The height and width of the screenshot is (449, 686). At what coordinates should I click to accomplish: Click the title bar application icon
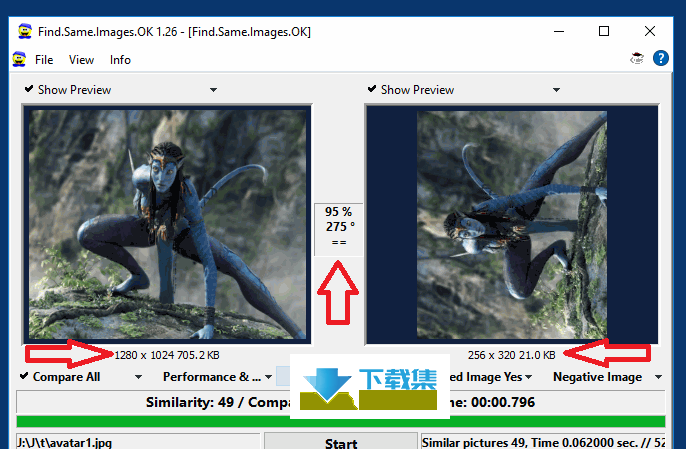point(25,31)
